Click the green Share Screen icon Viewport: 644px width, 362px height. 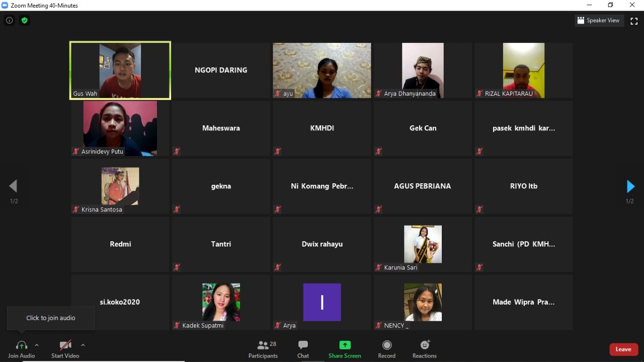[345, 345]
